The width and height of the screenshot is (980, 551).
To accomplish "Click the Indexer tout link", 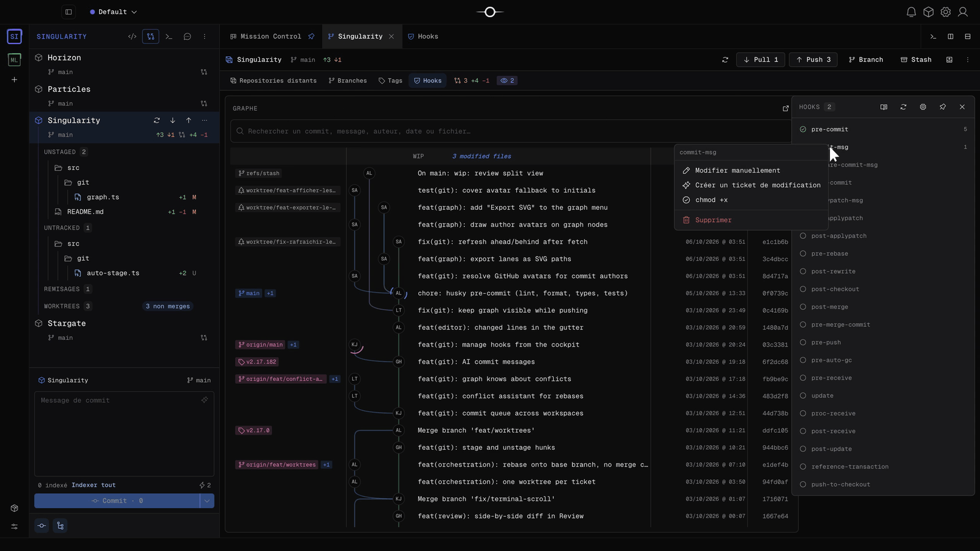I will [x=93, y=485].
